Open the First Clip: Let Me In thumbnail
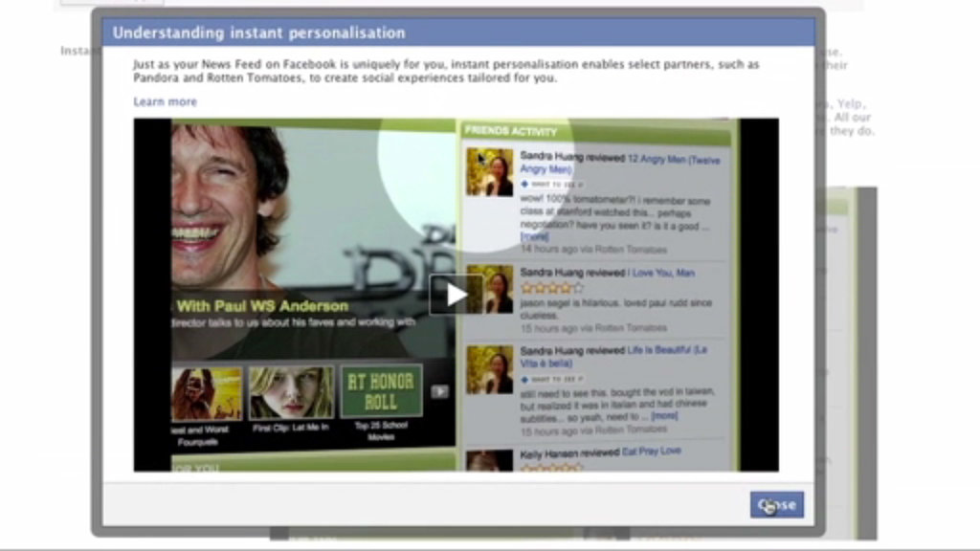 [291, 393]
